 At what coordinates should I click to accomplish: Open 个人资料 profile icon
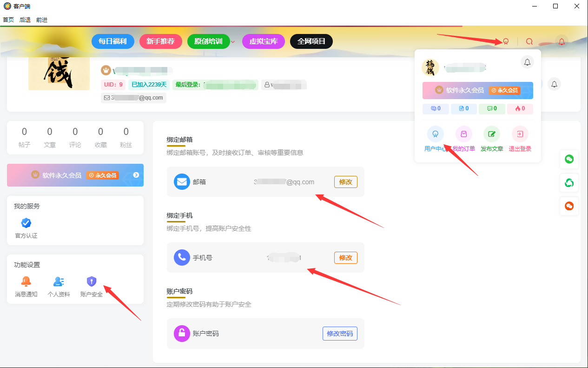pos(59,281)
